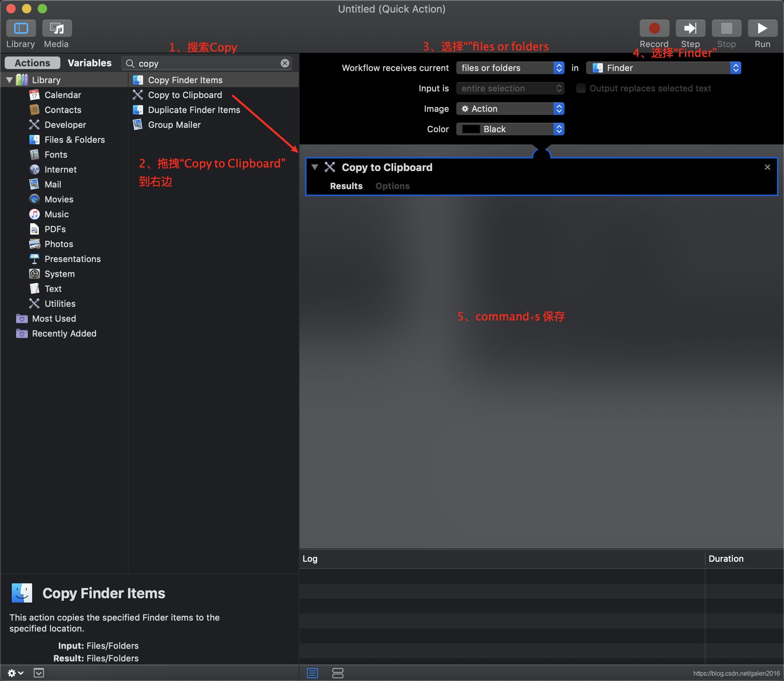Toggle description panel visibility button
Screen dimensions: 784x681
(39, 673)
